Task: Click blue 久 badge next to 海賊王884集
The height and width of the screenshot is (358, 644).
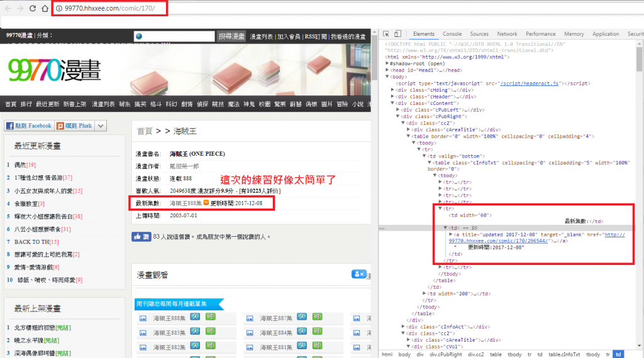Action: point(302,331)
